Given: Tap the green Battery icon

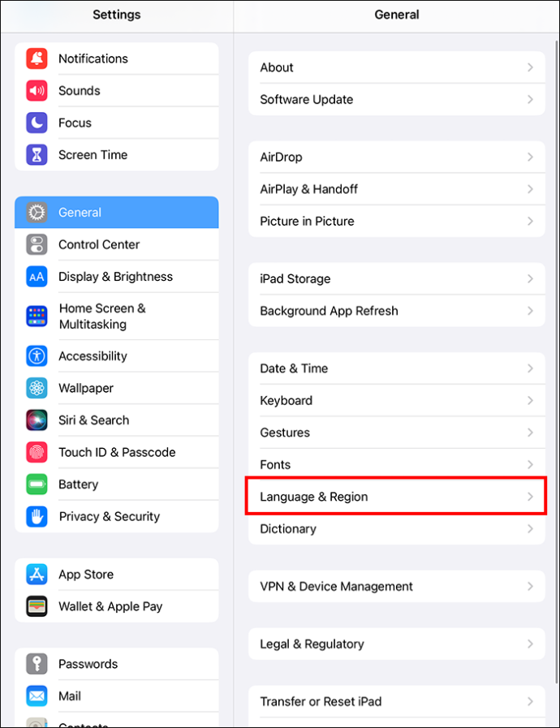Looking at the screenshot, I should click(x=37, y=485).
